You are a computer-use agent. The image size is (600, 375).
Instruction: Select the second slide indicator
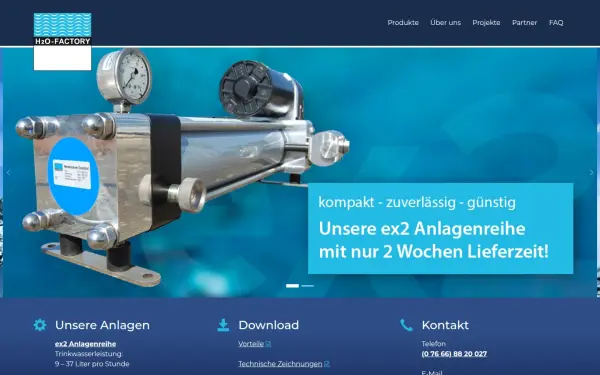(x=308, y=286)
